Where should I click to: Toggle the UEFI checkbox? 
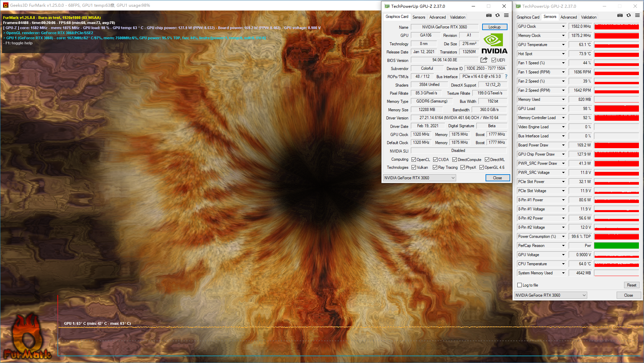click(x=494, y=60)
